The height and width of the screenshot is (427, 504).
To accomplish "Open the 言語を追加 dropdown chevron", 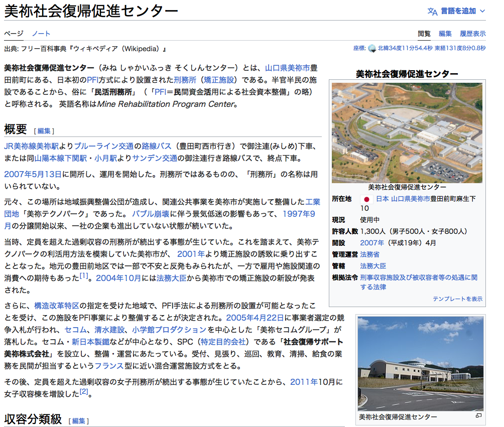I will 482,11.
